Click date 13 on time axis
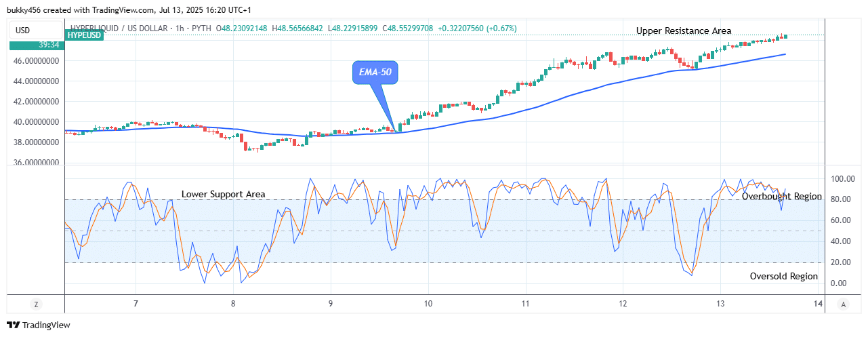Image resolution: width=868 pixels, height=337 pixels. tap(720, 304)
